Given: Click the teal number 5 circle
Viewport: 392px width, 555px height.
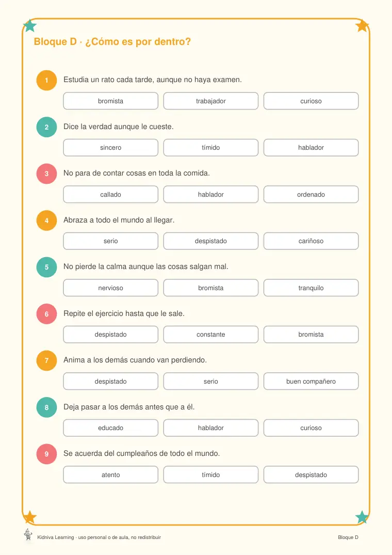Looking at the screenshot, I should 46,267.
